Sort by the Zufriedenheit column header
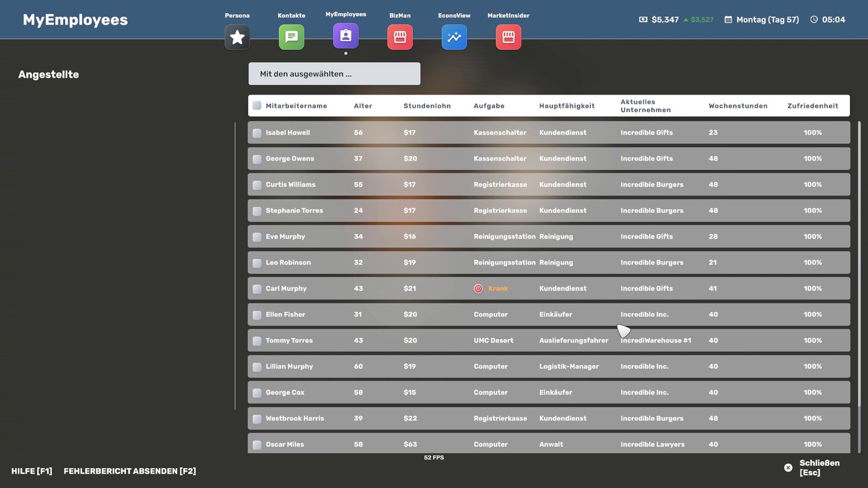The height and width of the screenshot is (488, 868). point(812,106)
